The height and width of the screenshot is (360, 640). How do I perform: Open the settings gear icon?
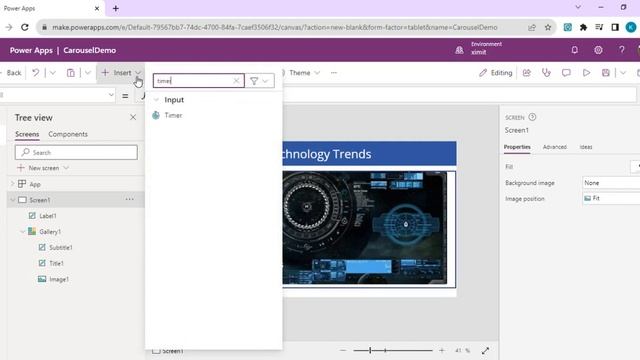[598, 50]
